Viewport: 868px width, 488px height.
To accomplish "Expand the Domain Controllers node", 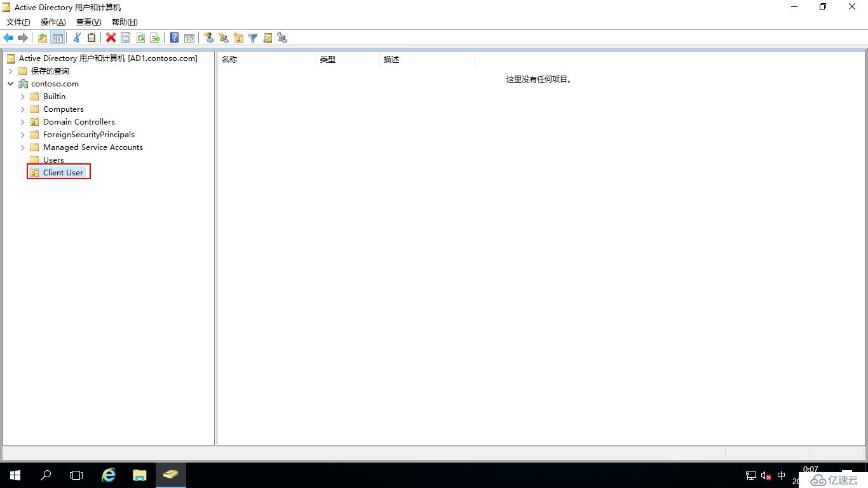I will click(x=23, y=122).
